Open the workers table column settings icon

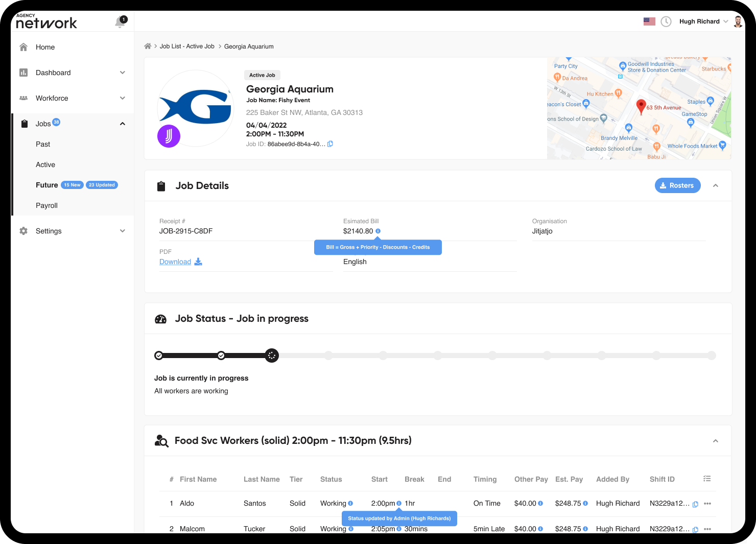click(x=707, y=479)
